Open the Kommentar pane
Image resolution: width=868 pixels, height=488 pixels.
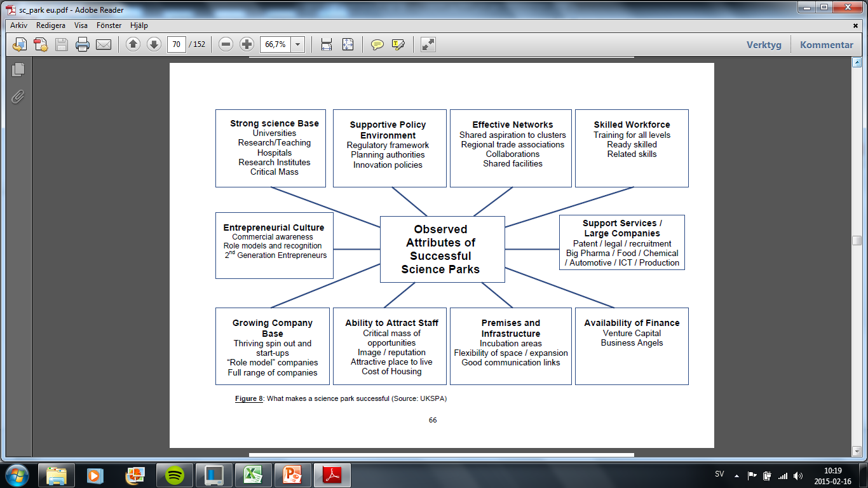[826, 45]
